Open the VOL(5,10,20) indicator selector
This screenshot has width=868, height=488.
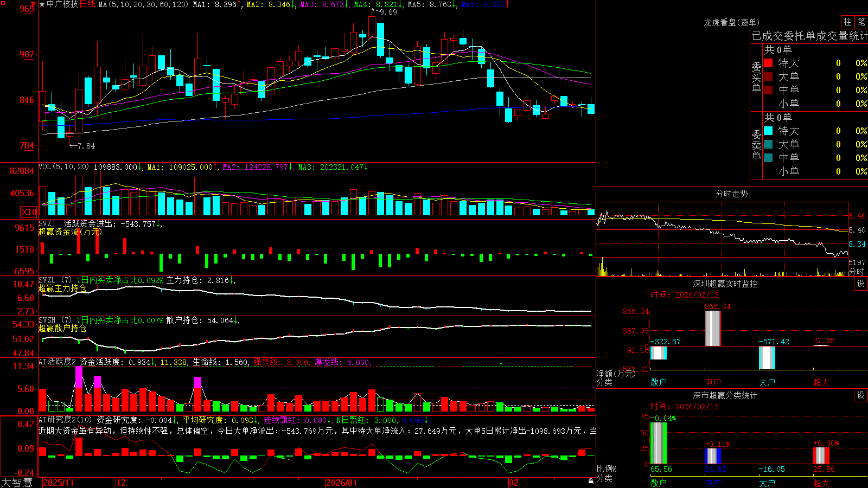(63, 167)
